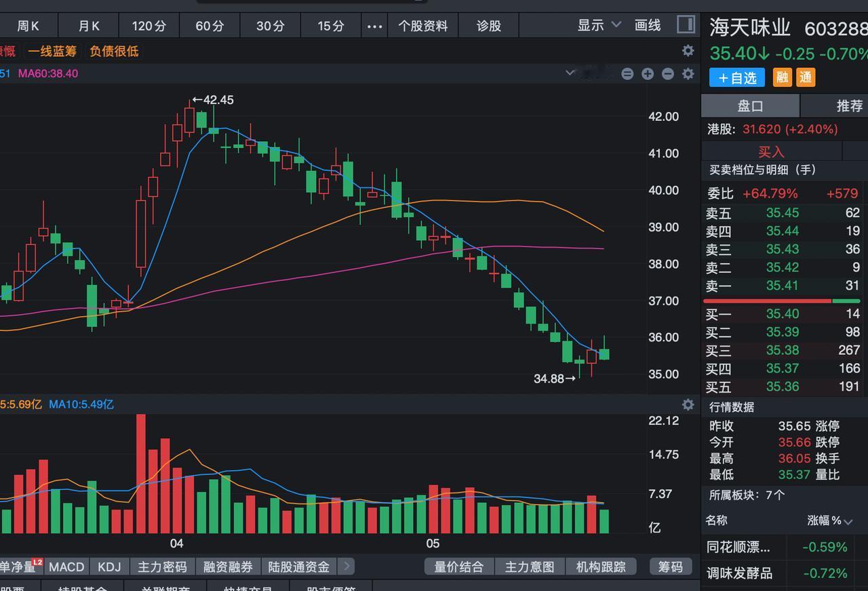
Task: Select the 15分 chart period
Action: [x=331, y=26]
